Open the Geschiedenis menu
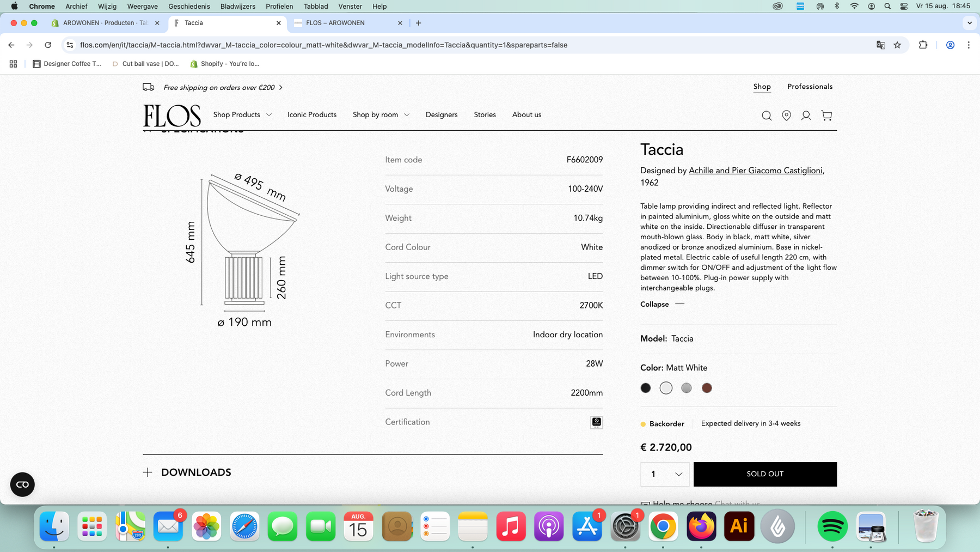 coord(189,7)
